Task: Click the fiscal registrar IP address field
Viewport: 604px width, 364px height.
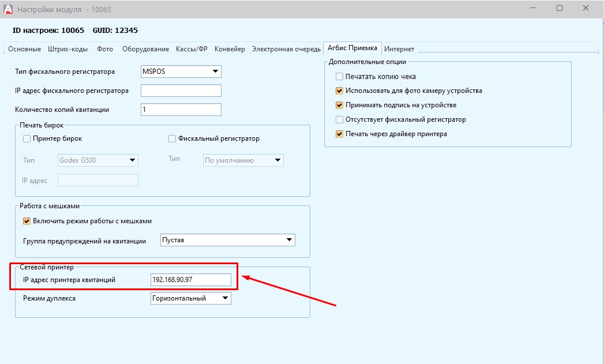Action: coord(181,91)
